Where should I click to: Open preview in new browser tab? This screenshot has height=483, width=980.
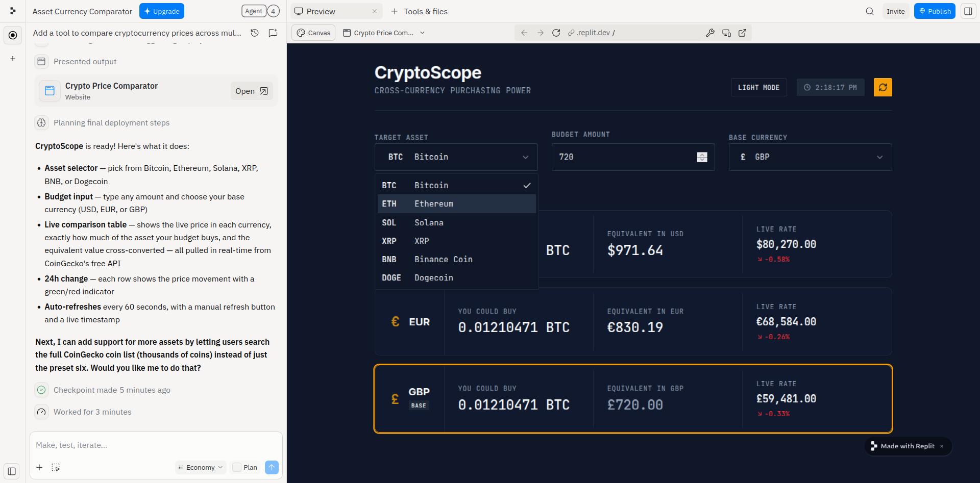(x=742, y=33)
